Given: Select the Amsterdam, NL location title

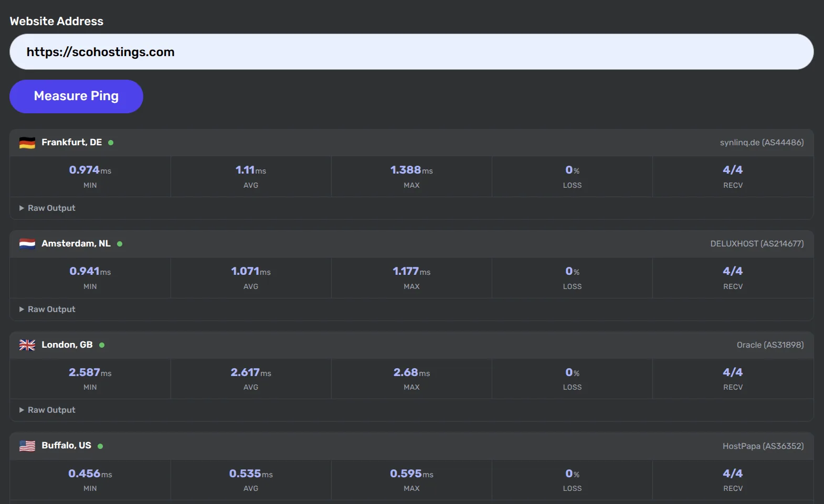Looking at the screenshot, I should [x=76, y=243].
